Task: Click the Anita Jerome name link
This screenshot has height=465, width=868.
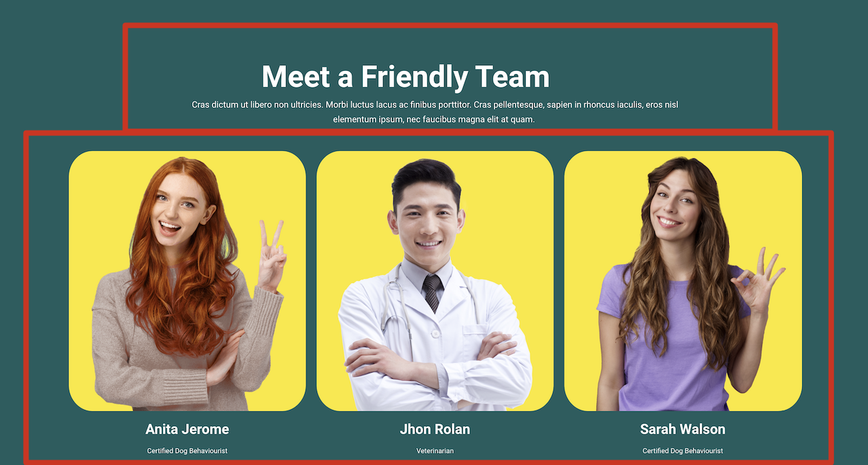Action: tap(187, 430)
